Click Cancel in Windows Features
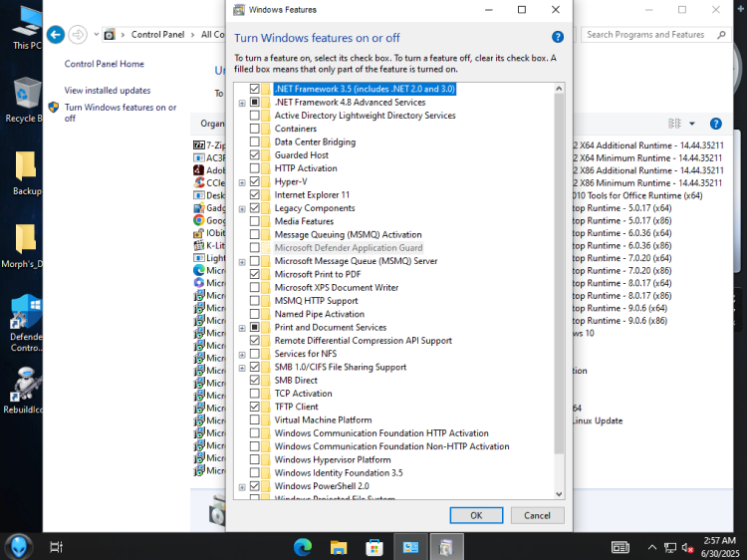The image size is (747, 560). point(538,515)
